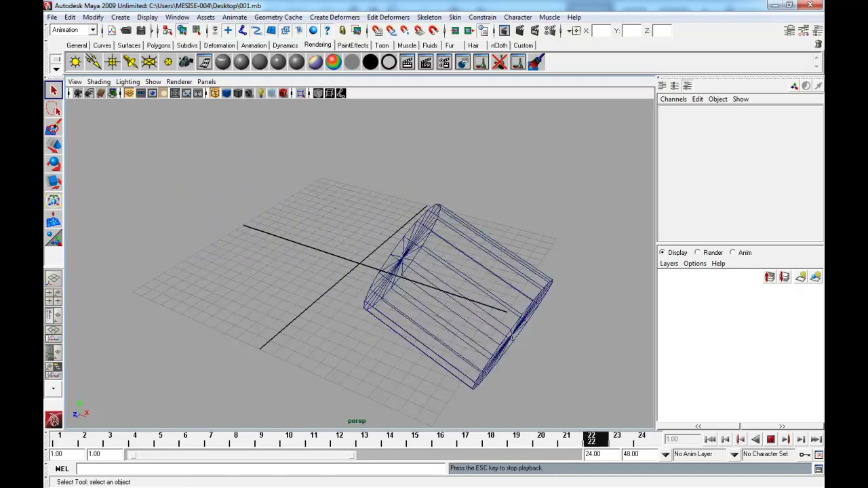The image size is (868, 488).
Task: Toggle lock current selection padlock
Action: (x=342, y=30)
